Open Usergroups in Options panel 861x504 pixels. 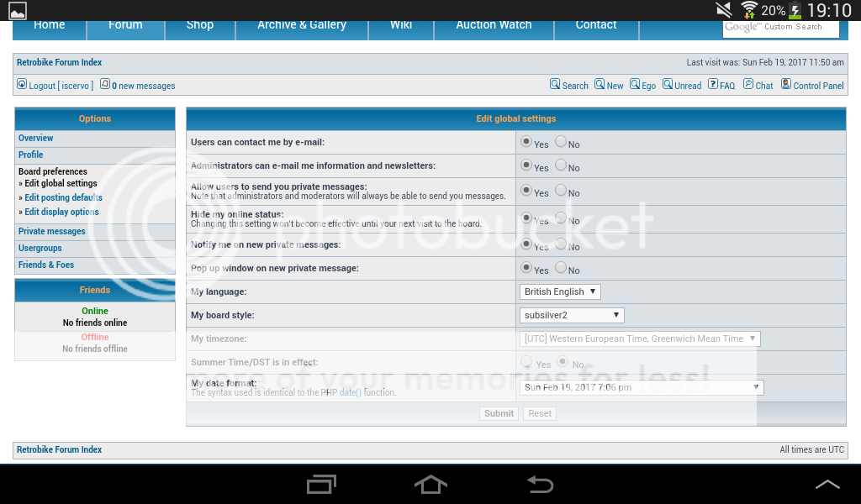pos(40,248)
